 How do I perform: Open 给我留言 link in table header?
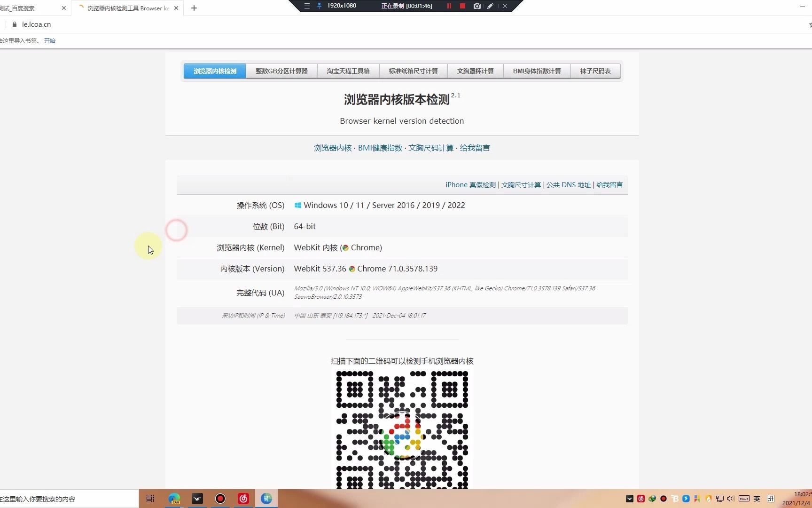pos(609,185)
